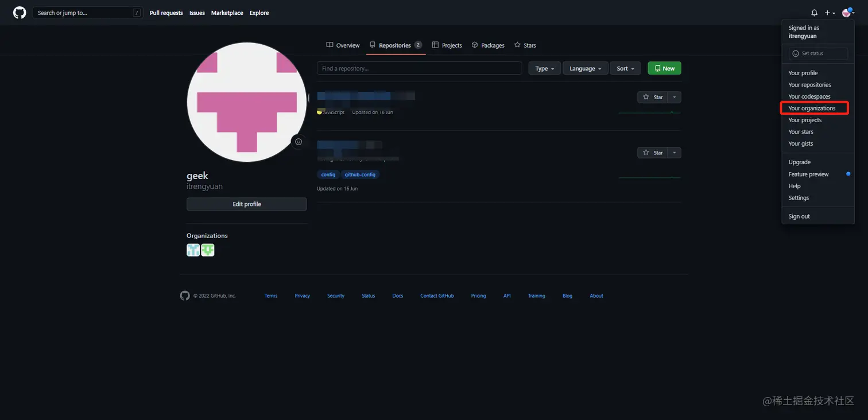Click the green New repository button
868x420 pixels.
pos(665,68)
